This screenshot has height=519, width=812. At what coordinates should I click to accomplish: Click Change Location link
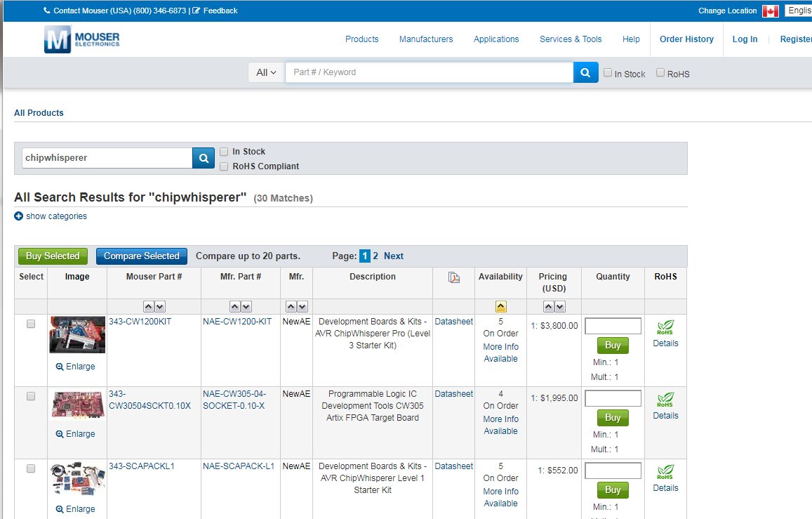point(727,11)
